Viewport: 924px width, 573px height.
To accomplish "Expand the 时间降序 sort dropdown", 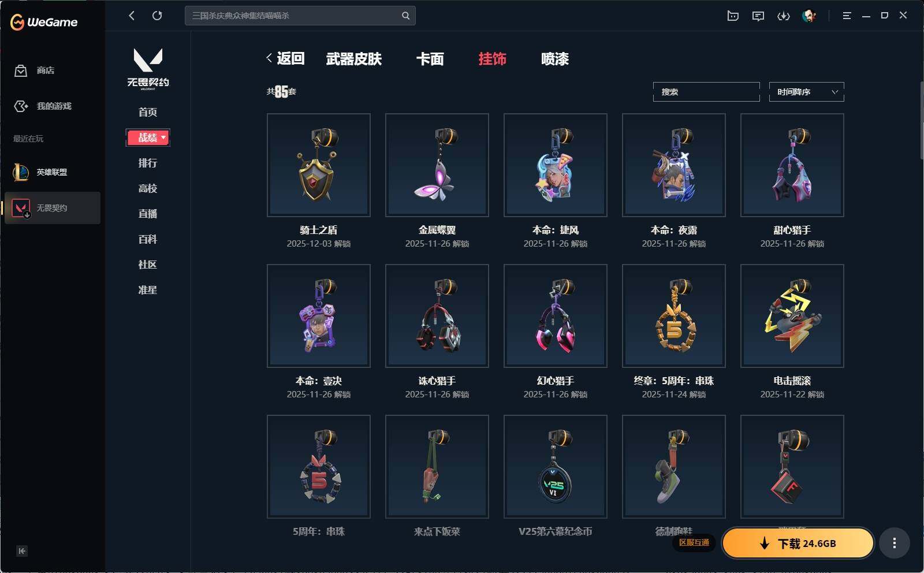I will 806,92.
